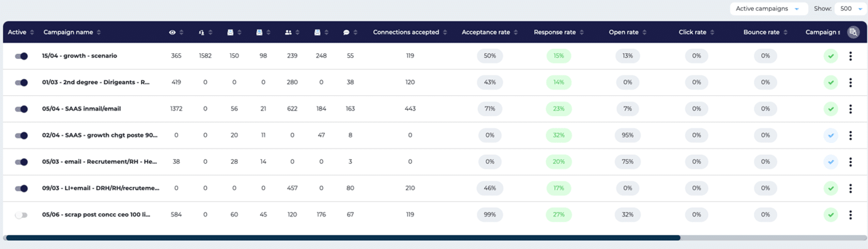
Task: Click the 1582 value cell
Action: click(x=205, y=56)
